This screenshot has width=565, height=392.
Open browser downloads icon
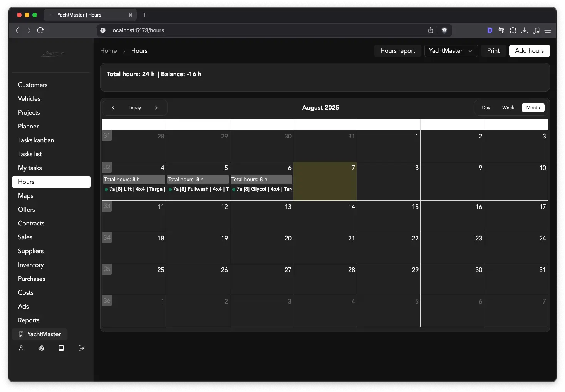click(525, 30)
